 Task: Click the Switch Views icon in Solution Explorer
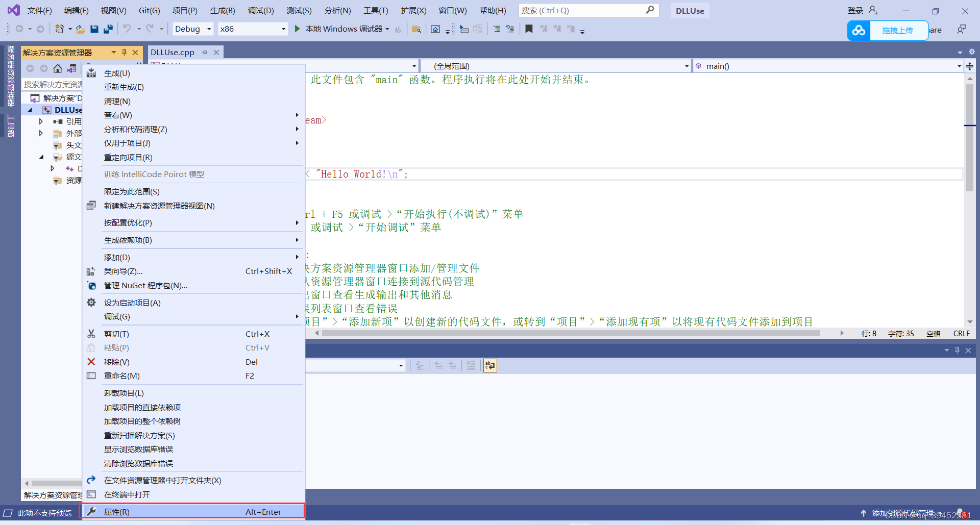pos(71,68)
